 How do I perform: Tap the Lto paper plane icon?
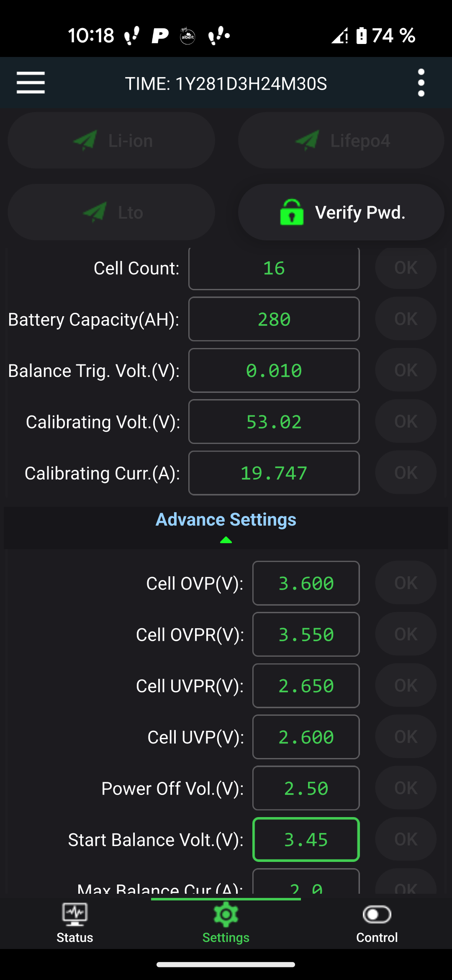click(x=95, y=212)
